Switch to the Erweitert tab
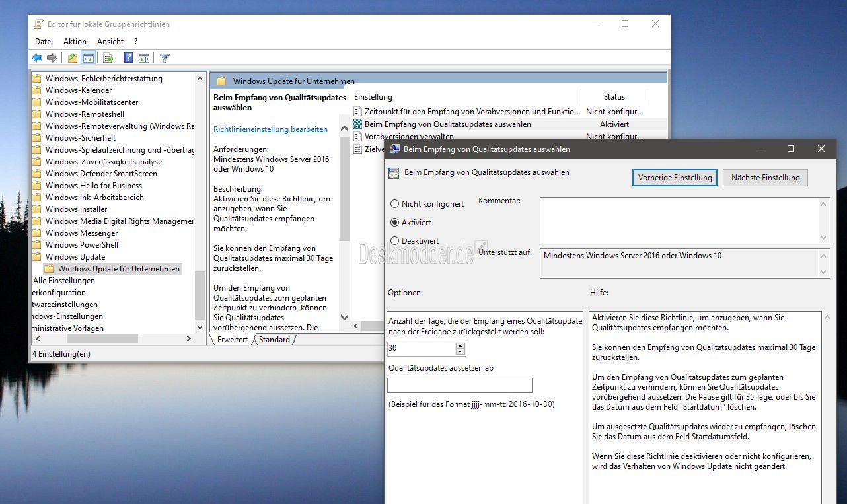The width and height of the screenshot is (847, 504). click(x=232, y=340)
